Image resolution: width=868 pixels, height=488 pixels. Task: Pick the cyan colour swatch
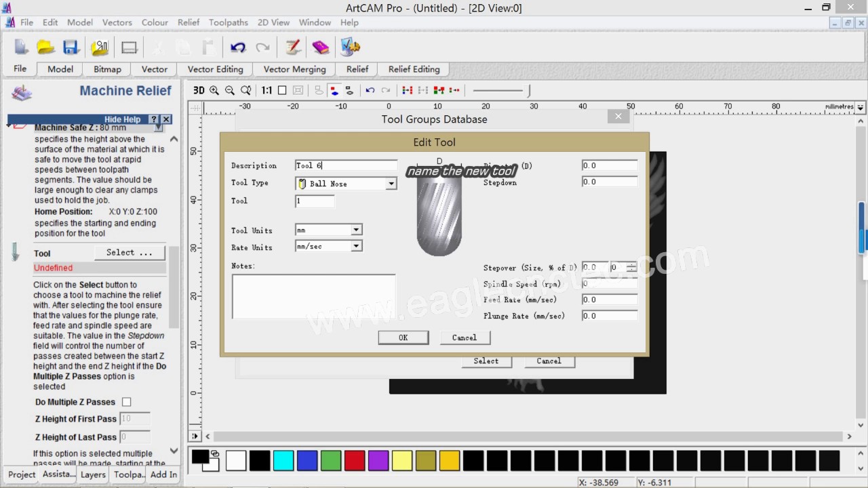[x=283, y=460]
